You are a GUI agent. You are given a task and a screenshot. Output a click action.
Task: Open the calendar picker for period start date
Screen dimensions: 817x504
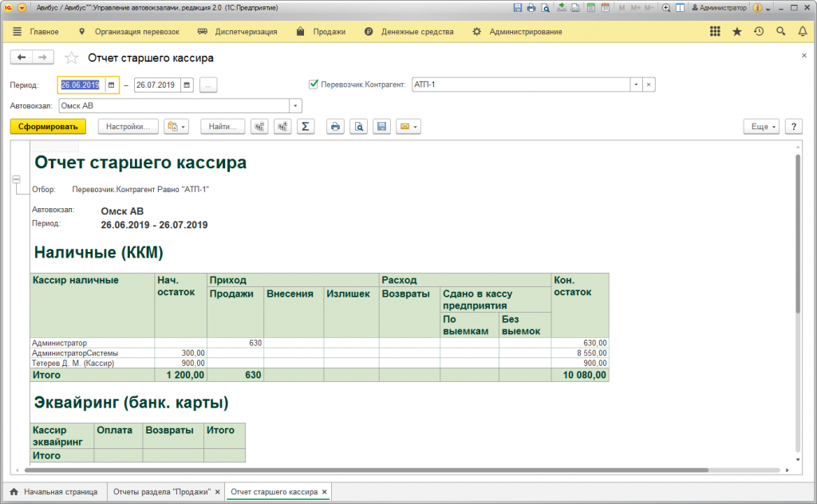click(112, 85)
